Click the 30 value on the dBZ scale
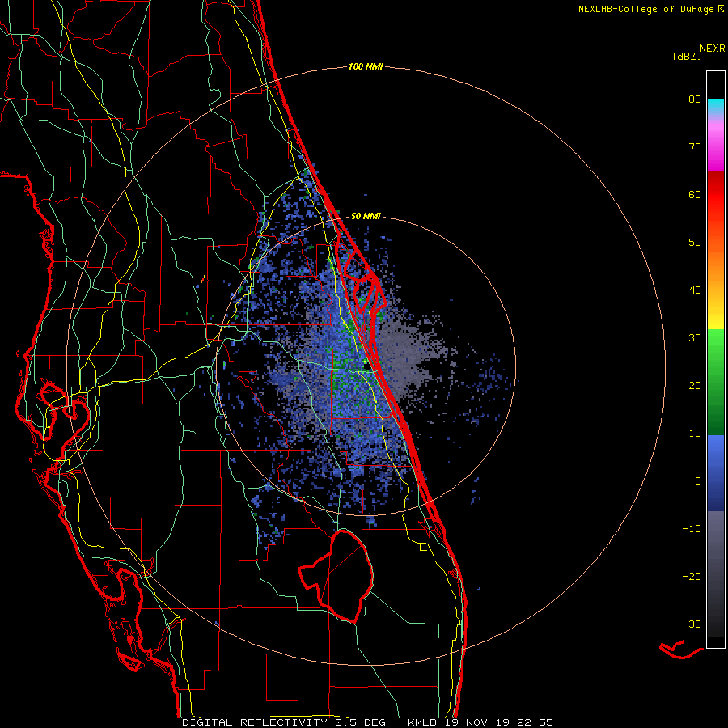This screenshot has width=728, height=728. click(x=695, y=338)
